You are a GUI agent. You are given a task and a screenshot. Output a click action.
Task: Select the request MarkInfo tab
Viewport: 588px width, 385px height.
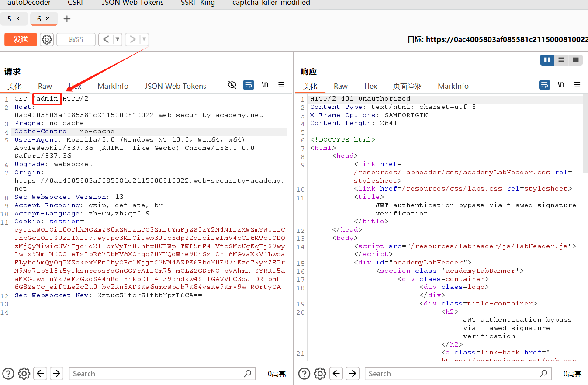pos(113,86)
